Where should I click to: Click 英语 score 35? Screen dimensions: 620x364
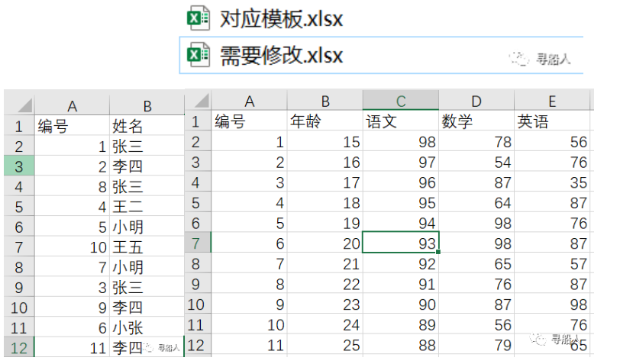[552, 182]
